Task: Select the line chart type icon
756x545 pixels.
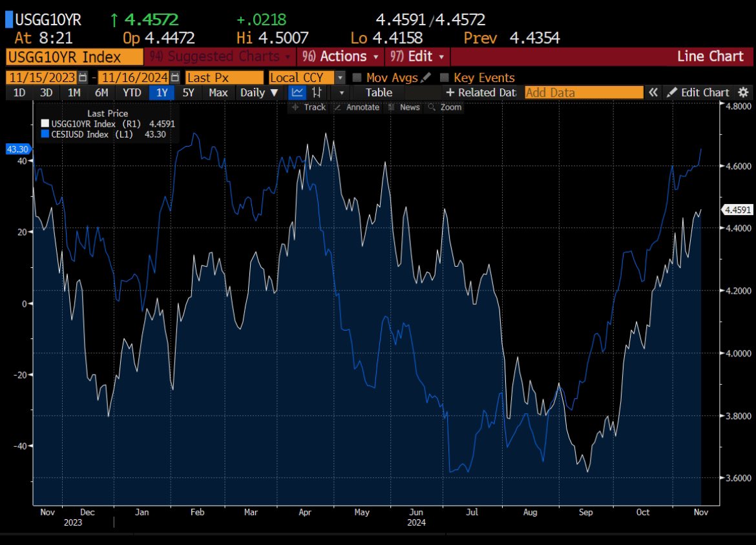Action: pyautogui.click(x=297, y=92)
